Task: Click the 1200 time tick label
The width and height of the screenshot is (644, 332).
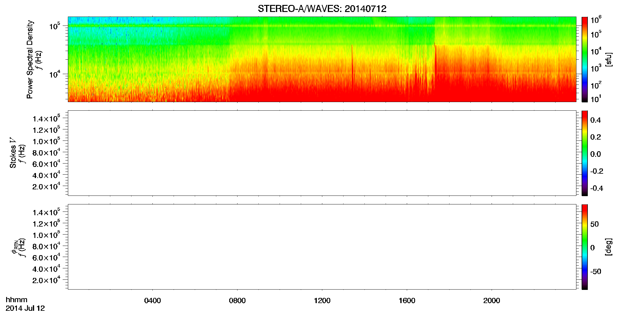Action: (322, 301)
